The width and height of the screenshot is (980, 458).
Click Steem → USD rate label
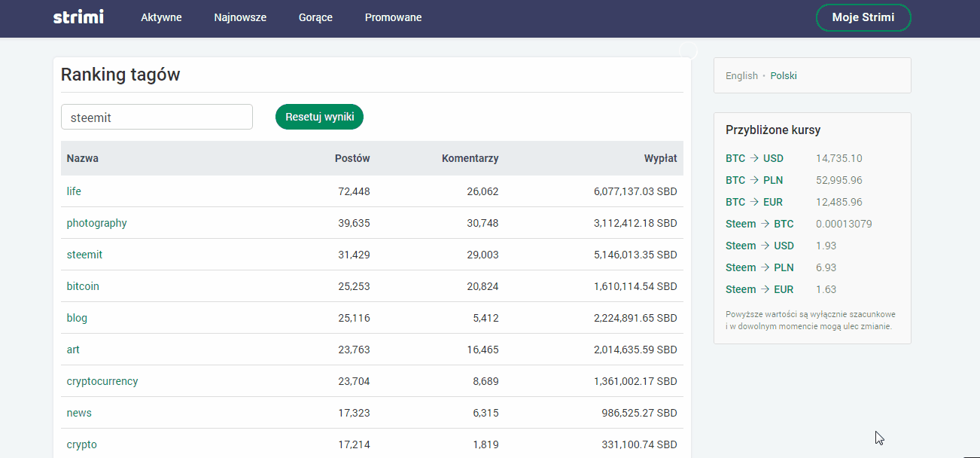click(759, 246)
